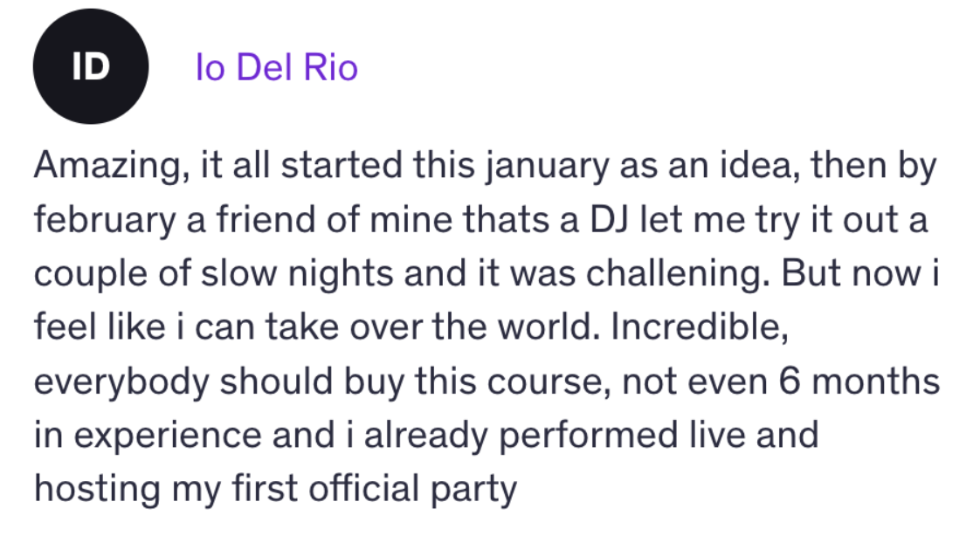Click the black ID avatar circle
This screenshot has height=536, width=980.
(90, 68)
